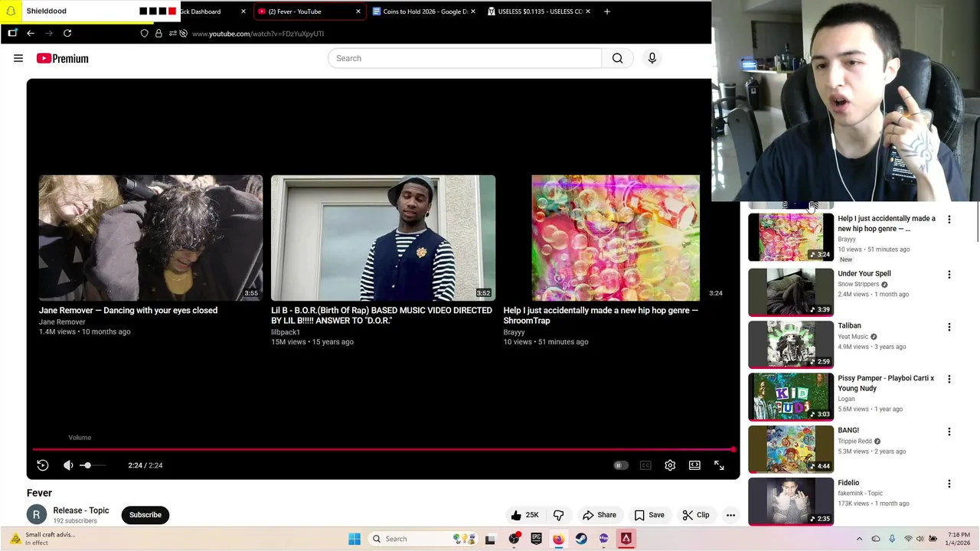Click into the YouTube search field
The image size is (980, 551).
(x=465, y=58)
